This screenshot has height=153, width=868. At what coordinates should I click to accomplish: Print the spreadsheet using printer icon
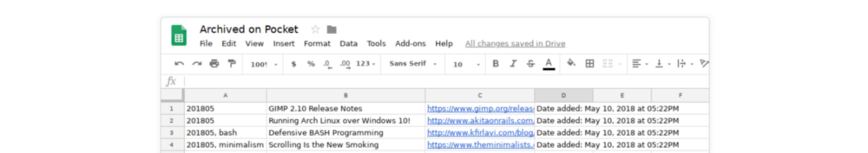(214, 63)
